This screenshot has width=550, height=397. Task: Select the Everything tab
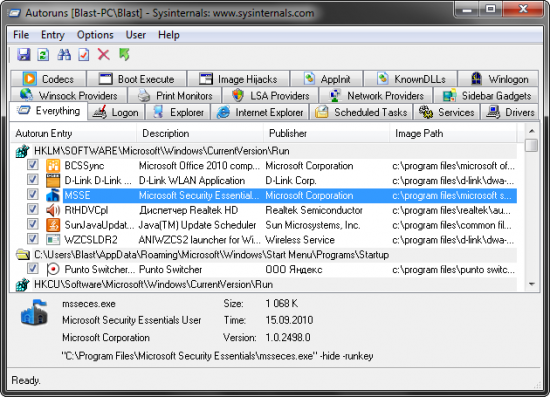pyautogui.click(x=48, y=111)
